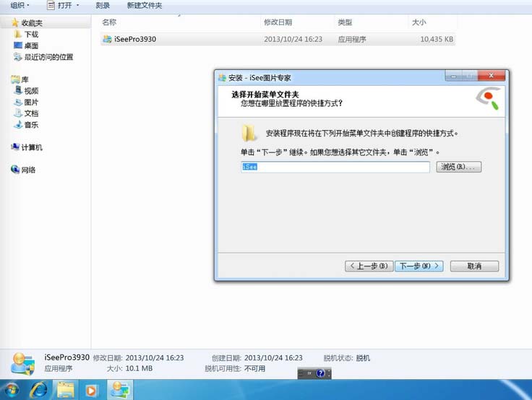The width and height of the screenshot is (532, 400).
Task: Open 桌面 in the sidebar
Action: point(31,45)
